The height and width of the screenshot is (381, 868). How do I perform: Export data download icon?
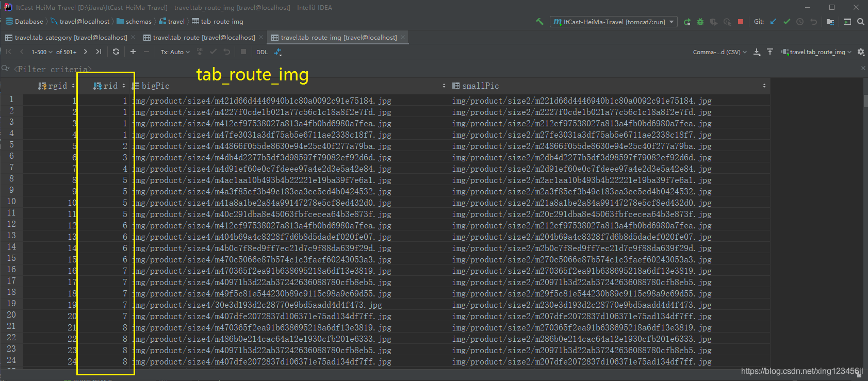[x=757, y=52]
